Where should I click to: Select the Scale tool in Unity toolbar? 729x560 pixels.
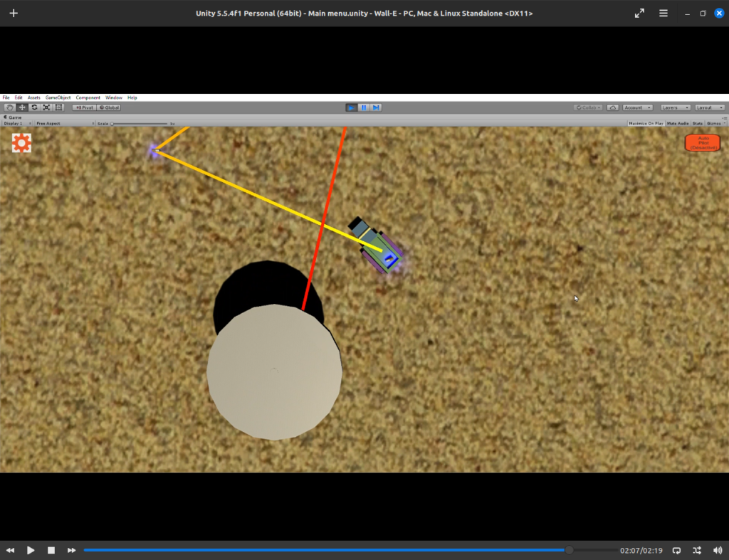46,107
